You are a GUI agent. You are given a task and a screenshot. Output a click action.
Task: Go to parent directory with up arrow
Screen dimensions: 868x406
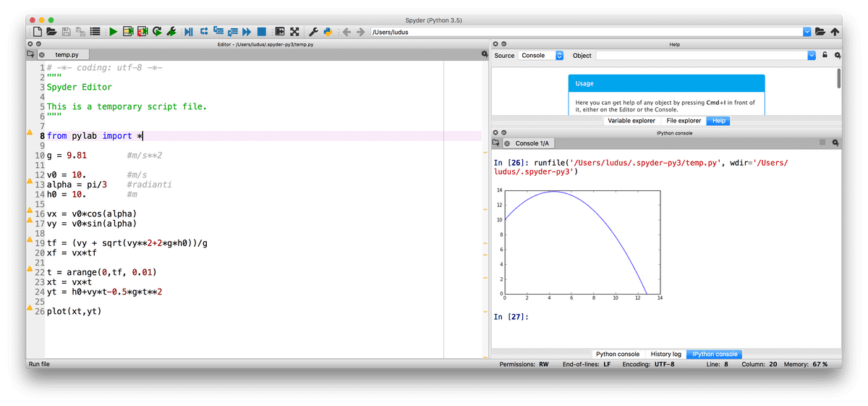click(835, 32)
